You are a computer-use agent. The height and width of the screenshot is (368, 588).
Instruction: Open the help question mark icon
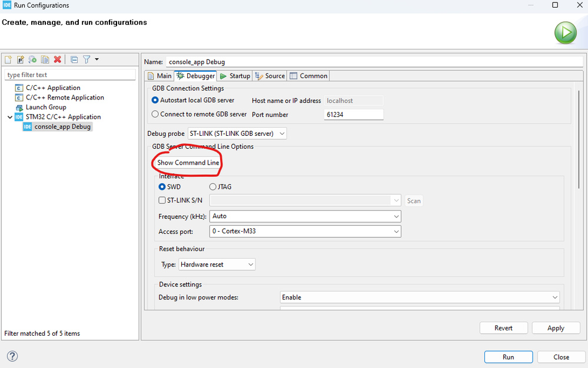pos(12,356)
